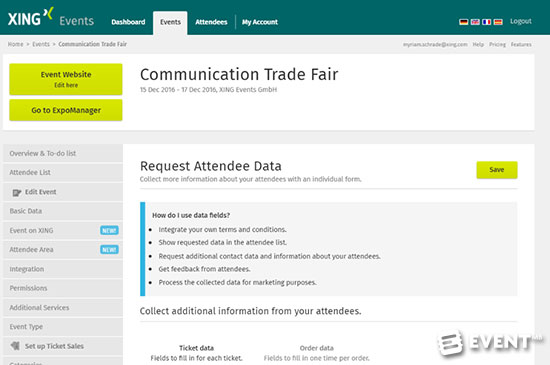Click 'Process the collected data for marketing purposes.'
The width and height of the screenshot is (550, 365).
(237, 283)
